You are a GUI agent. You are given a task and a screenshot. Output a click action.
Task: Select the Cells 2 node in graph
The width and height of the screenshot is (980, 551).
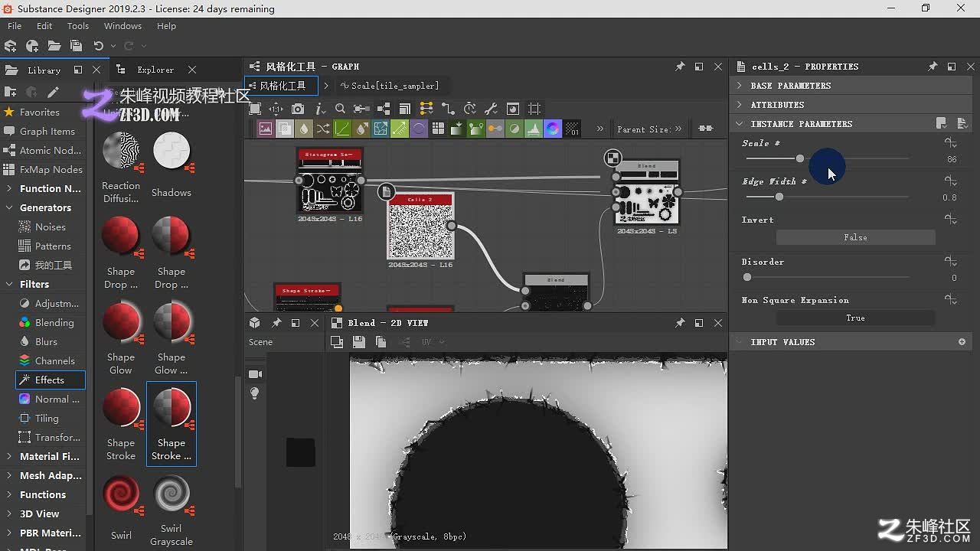click(420, 227)
